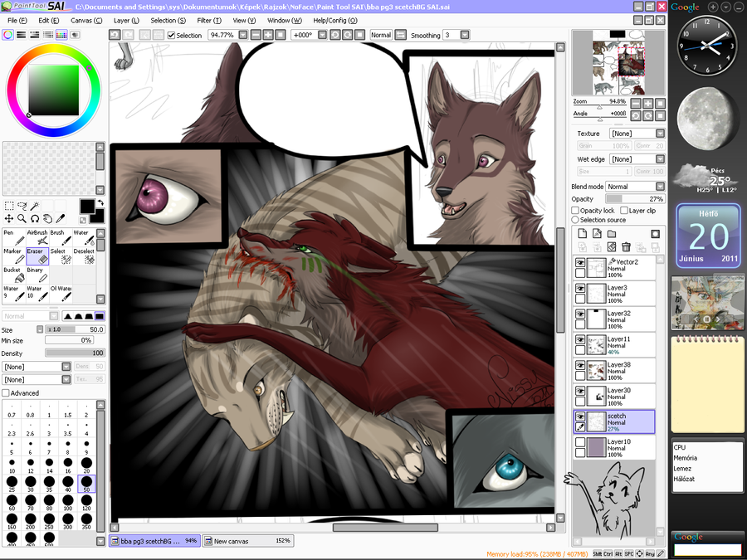Open the Smoothing level dropdown
Screen dimensions: 747x560
click(x=465, y=35)
